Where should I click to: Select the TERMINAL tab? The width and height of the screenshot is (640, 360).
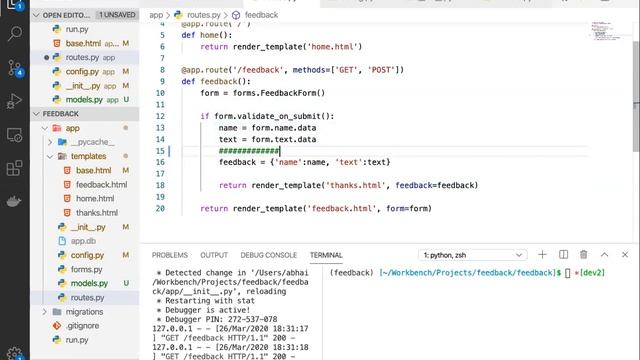(x=326, y=255)
